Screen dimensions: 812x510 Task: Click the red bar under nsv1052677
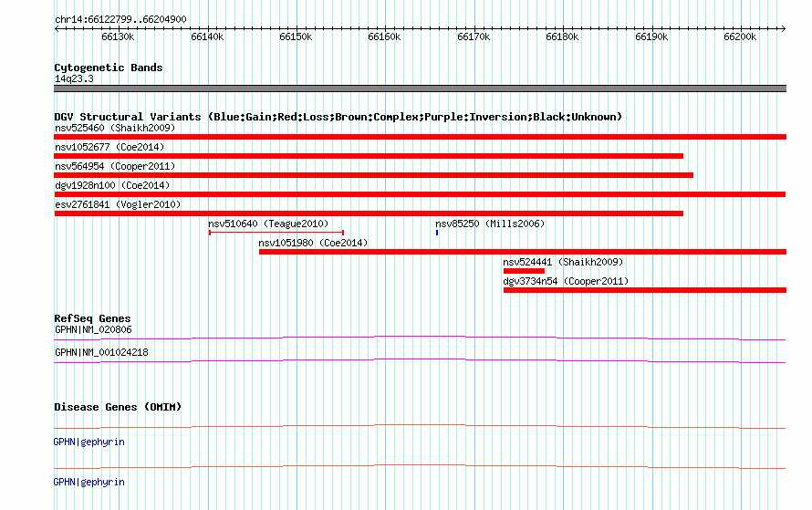pyautogui.click(x=369, y=156)
